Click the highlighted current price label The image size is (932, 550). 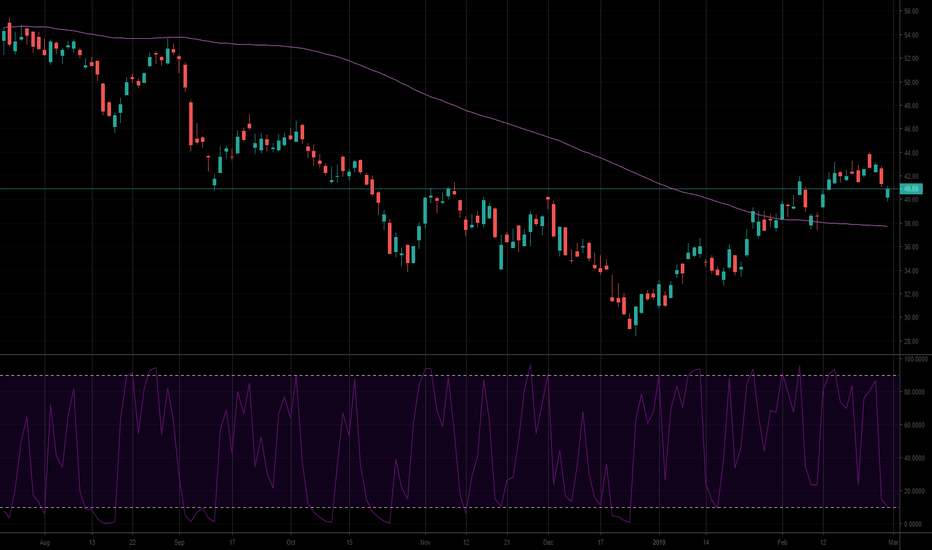coord(911,188)
